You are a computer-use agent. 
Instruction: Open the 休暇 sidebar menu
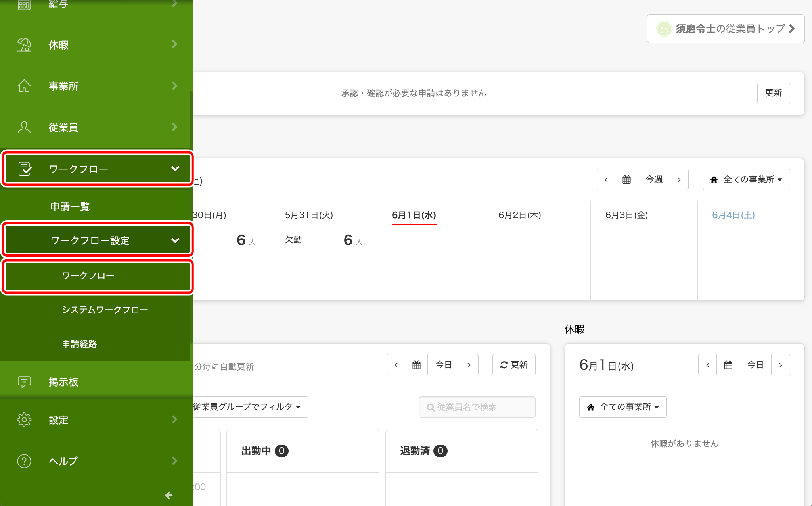tap(95, 45)
